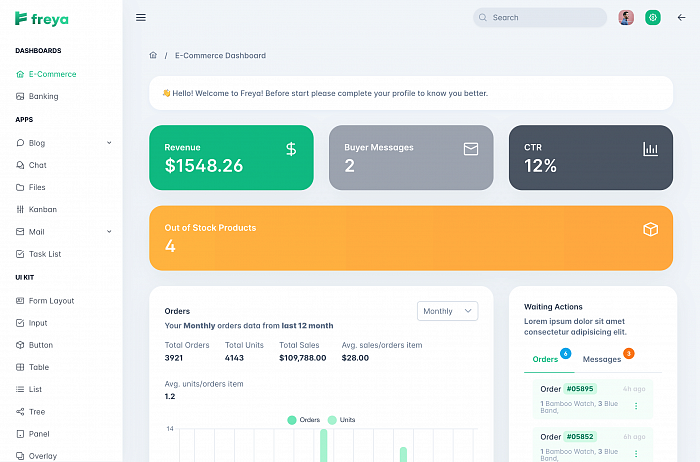700x462 pixels.
Task: Click the bar chart icon on the CTR card
Action: tap(650, 149)
